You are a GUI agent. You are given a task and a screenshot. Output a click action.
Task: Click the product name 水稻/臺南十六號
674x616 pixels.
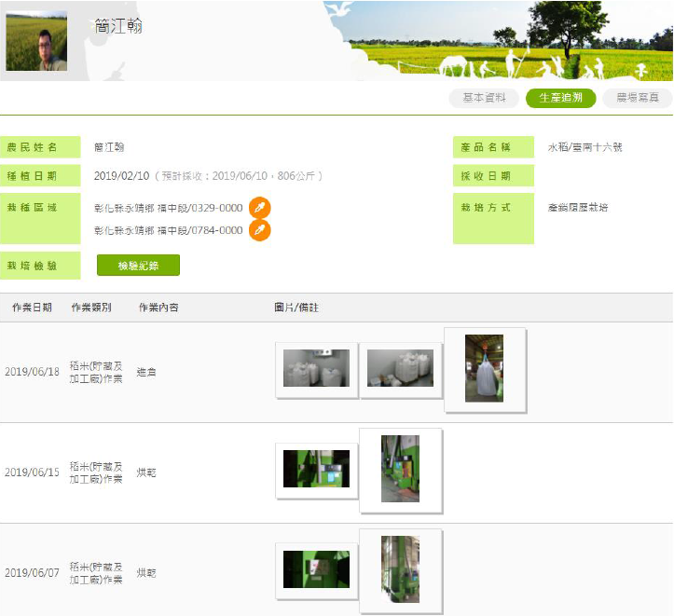click(x=585, y=148)
